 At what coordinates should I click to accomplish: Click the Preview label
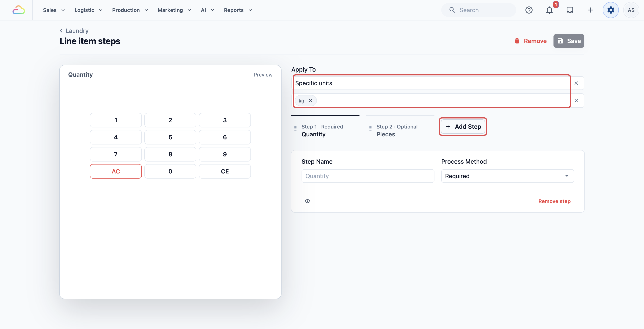pos(263,75)
